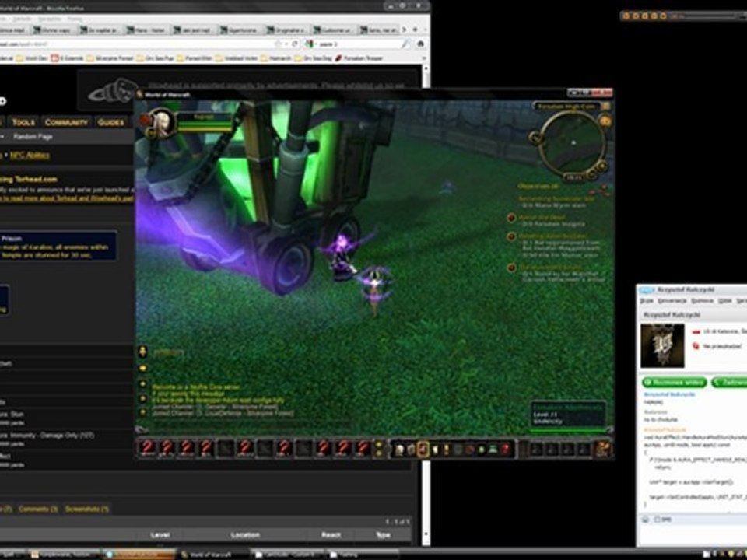This screenshot has height=560, width=747.
Task: Open the red help request micro button
Action: pos(504,449)
